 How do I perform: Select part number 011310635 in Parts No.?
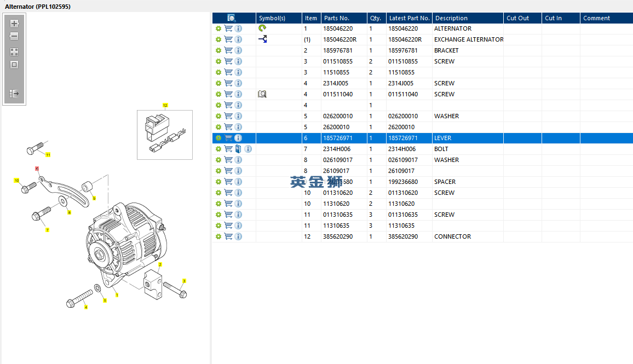(x=338, y=215)
